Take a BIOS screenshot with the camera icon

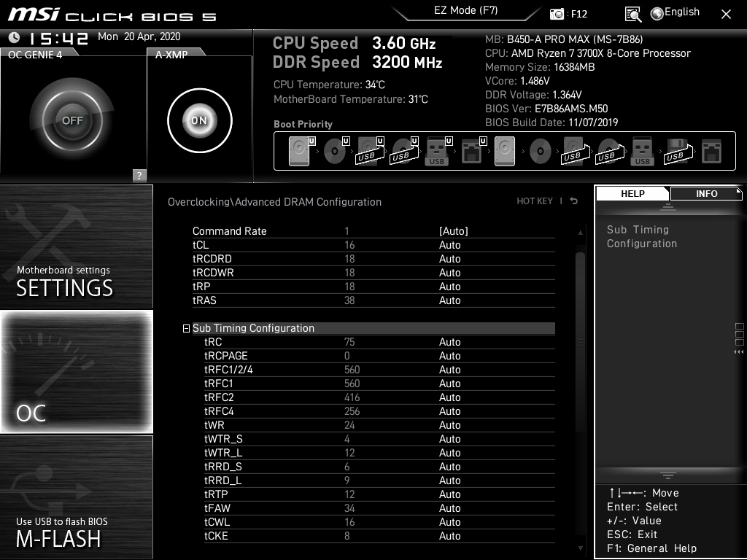554,13
